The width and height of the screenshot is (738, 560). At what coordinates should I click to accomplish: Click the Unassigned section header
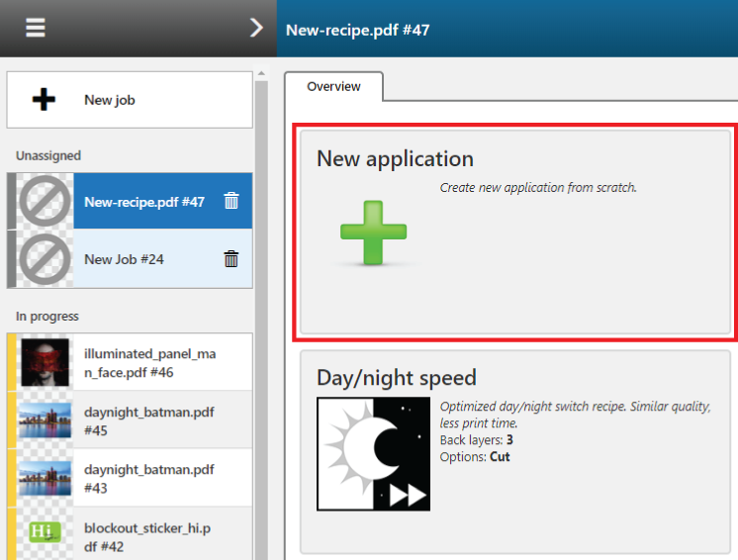[x=48, y=155]
